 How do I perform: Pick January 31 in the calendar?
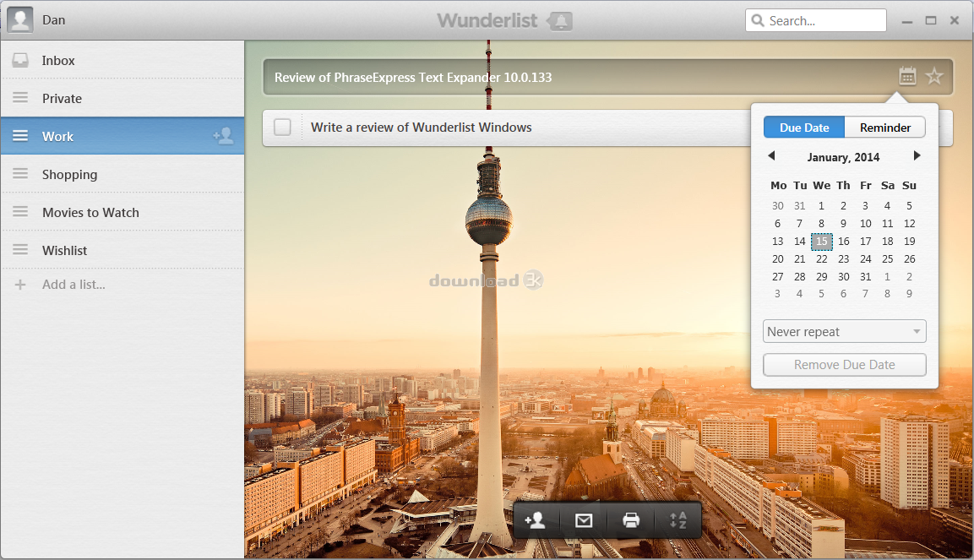tap(865, 277)
